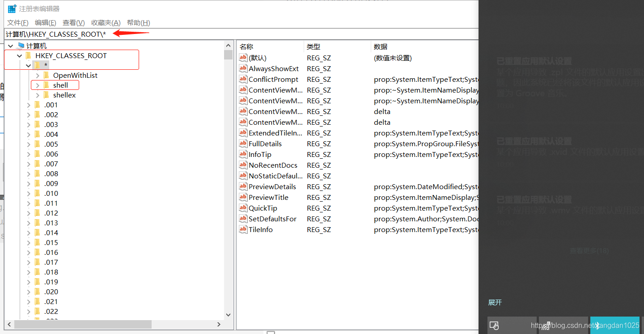Click the value icon beside PreviewDetails
Screen dimensions: 644x334
243,186
